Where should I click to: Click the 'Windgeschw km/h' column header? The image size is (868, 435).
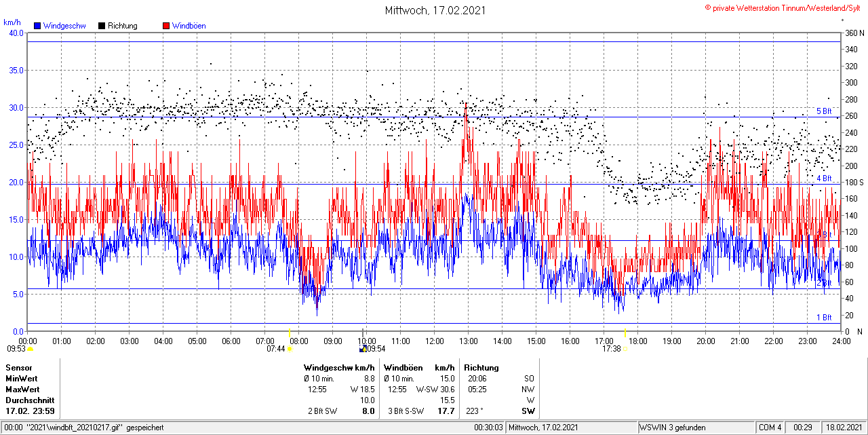tap(339, 368)
